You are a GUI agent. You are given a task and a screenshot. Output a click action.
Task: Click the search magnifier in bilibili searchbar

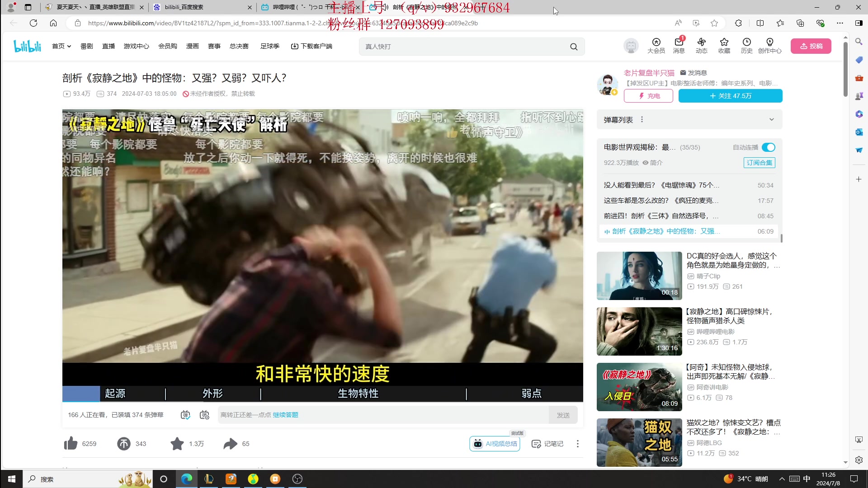574,47
